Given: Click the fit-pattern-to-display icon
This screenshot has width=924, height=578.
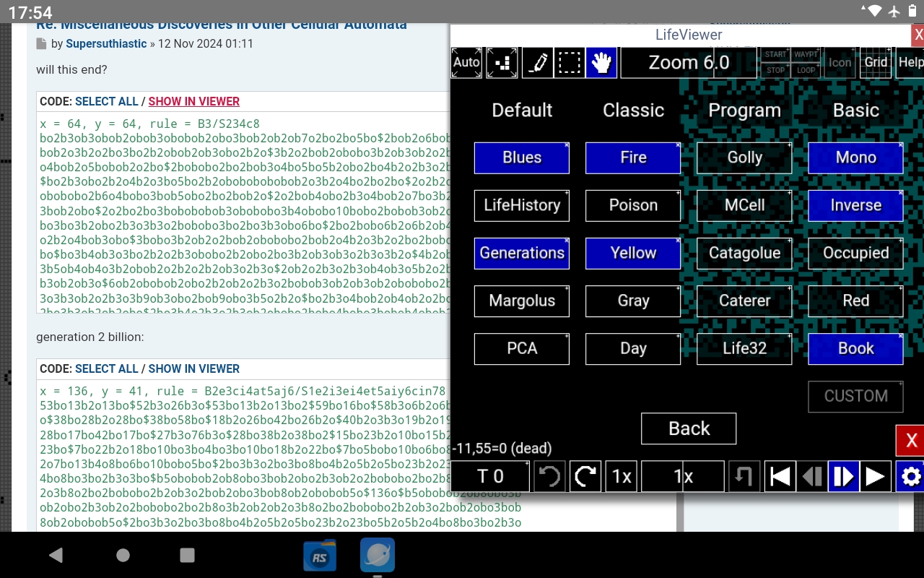Looking at the screenshot, I should pyautogui.click(x=502, y=63).
